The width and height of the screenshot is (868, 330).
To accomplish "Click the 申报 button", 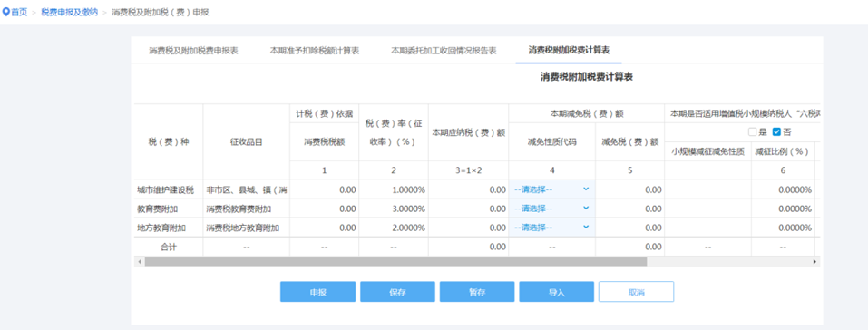I will [x=317, y=292].
